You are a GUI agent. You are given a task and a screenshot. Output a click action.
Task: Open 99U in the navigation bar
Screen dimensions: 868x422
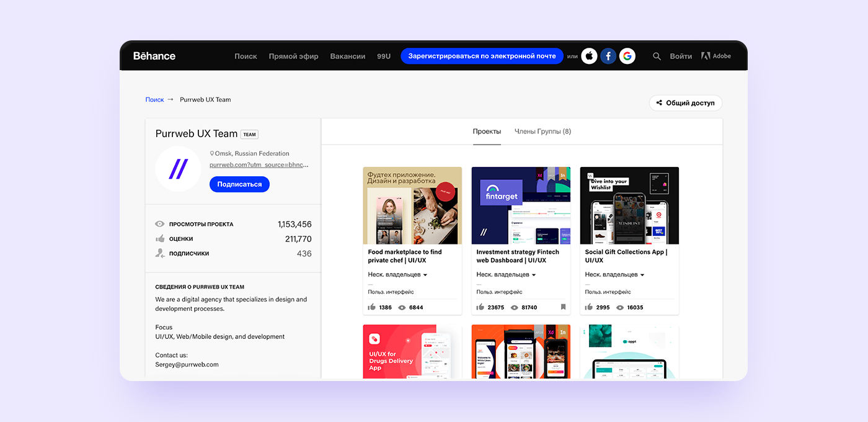tap(384, 56)
